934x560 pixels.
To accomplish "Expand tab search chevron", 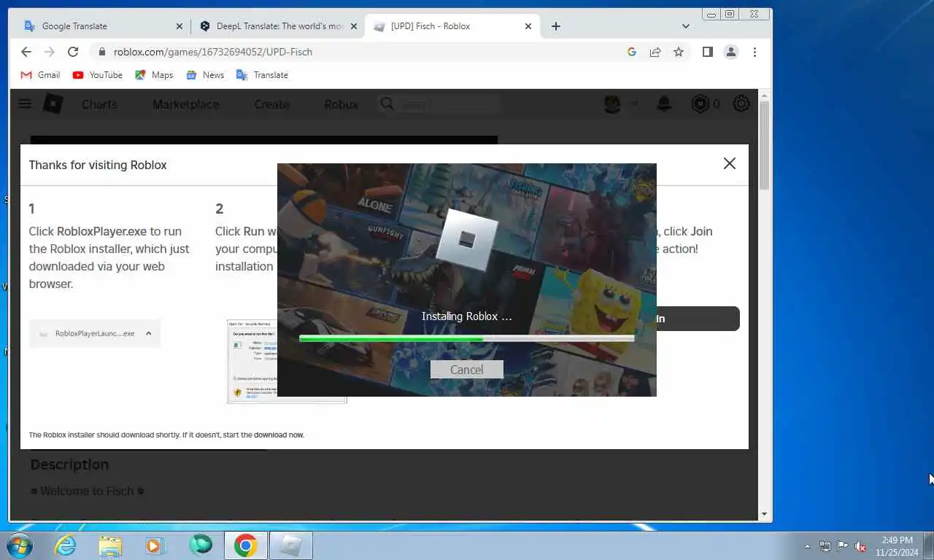I will click(685, 26).
